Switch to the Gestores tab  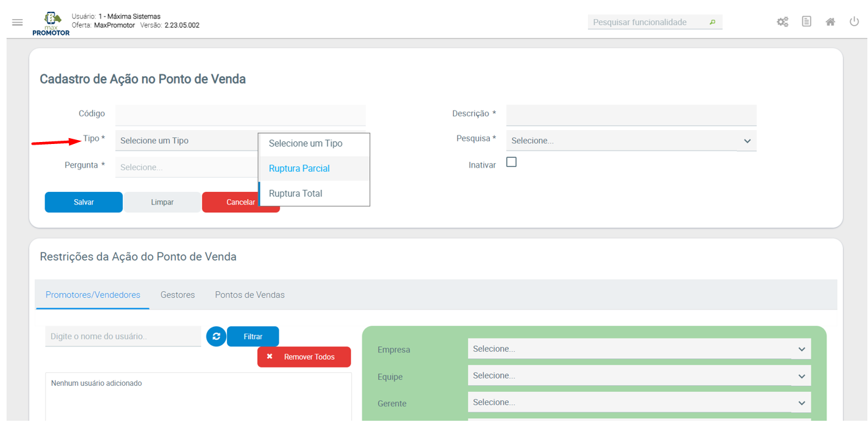pos(178,295)
